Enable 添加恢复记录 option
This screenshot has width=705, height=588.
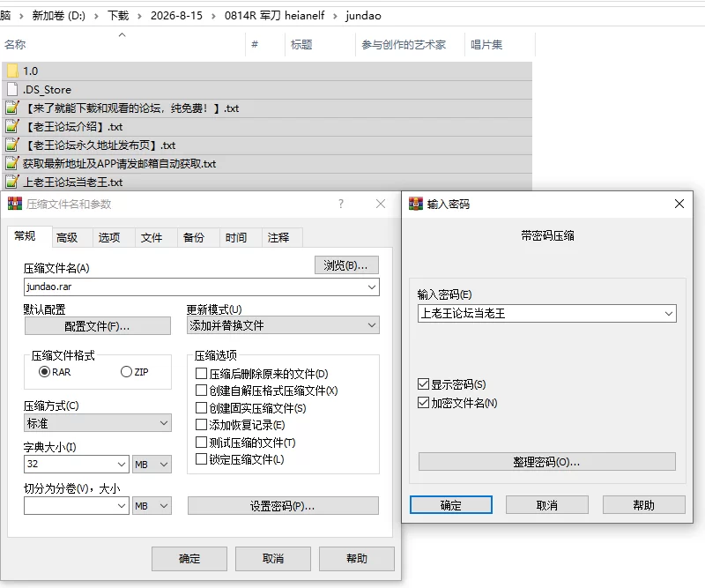click(x=202, y=425)
